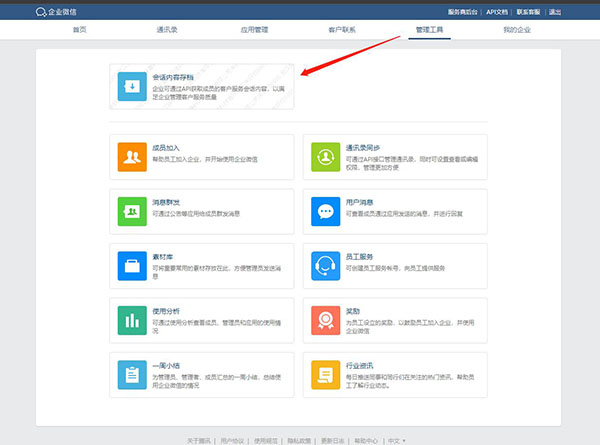Click the 联系客服 link
This screenshot has height=445, width=600.
point(528,12)
